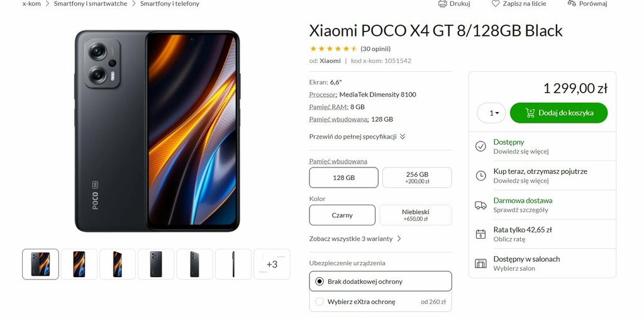Click the store icon beside Dostępny w salonach
The width and height of the screenshot is (644, 318).
pos(480,263)
